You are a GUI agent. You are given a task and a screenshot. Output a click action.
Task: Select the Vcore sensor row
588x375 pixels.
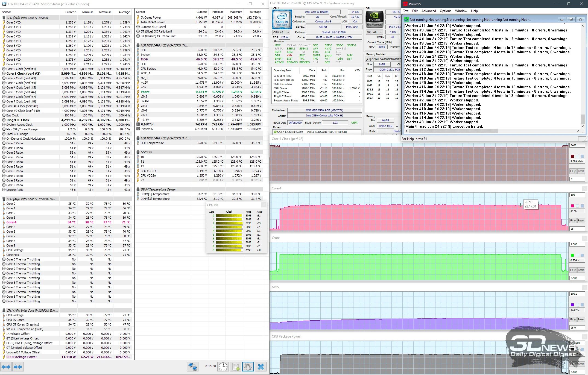click(199, 92)
